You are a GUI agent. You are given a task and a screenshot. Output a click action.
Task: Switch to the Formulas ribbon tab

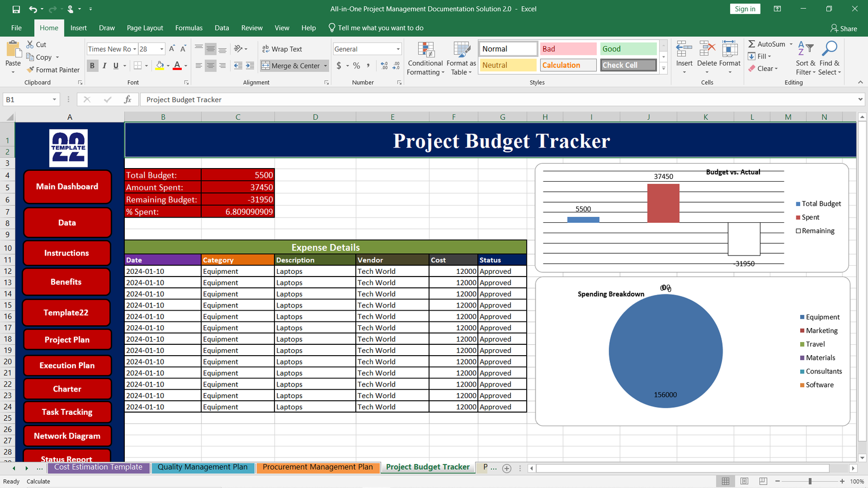pos(189,28)
